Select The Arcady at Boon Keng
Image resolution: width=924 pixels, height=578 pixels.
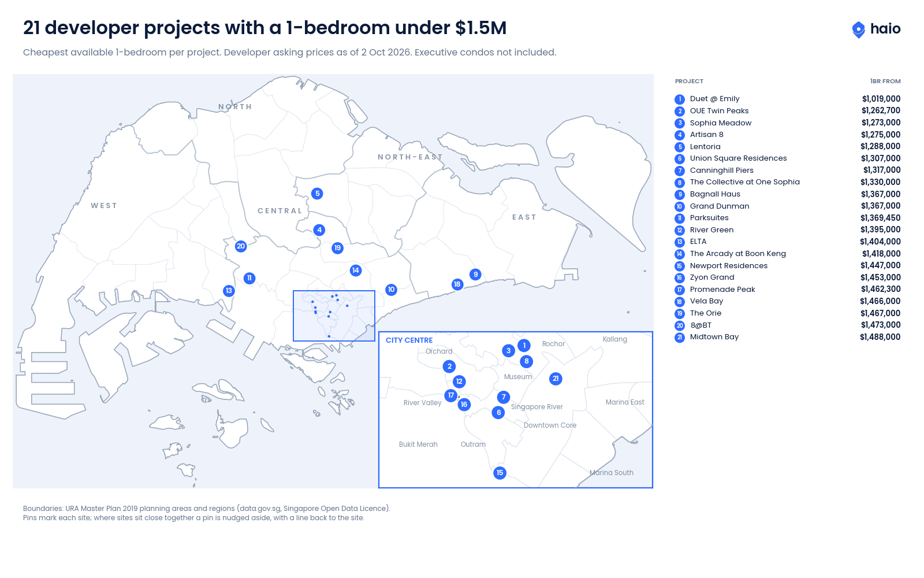coord(788,254)
